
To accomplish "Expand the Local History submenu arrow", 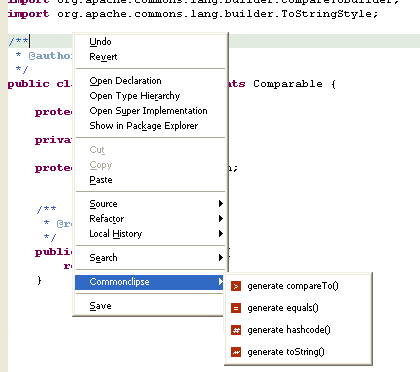I will [x=220, y=233].
